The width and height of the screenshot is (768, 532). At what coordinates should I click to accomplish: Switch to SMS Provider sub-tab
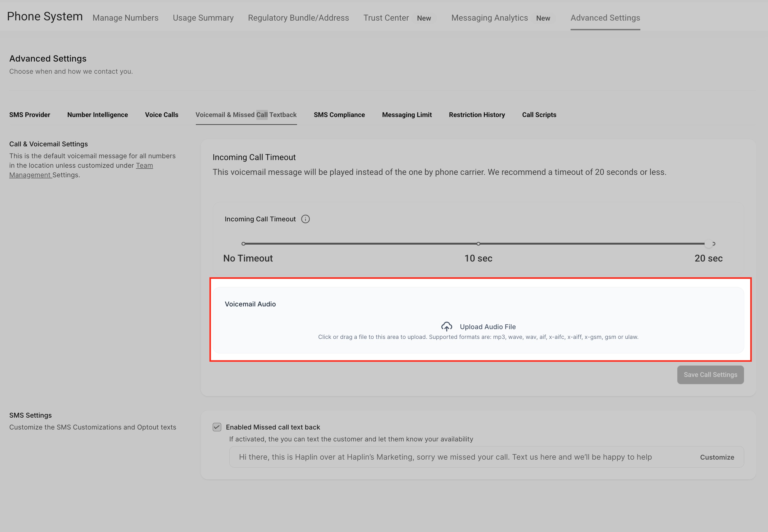[30, 115]
